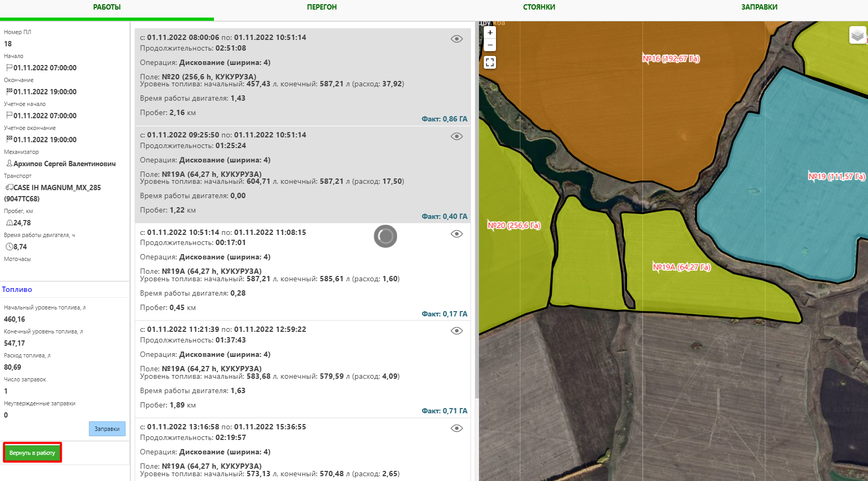This screenshot has width=868, height=481.
Task: Zoom in on the map
Action: click(490, 32)
